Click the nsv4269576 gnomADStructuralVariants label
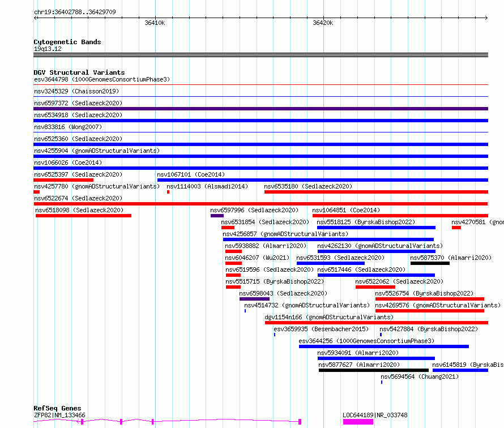 (438, 305)
